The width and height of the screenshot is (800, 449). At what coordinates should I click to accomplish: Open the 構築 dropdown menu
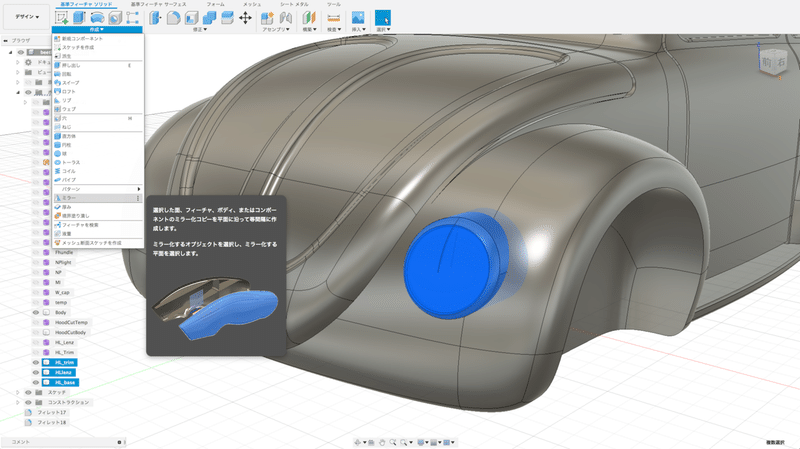coord(310,30)
